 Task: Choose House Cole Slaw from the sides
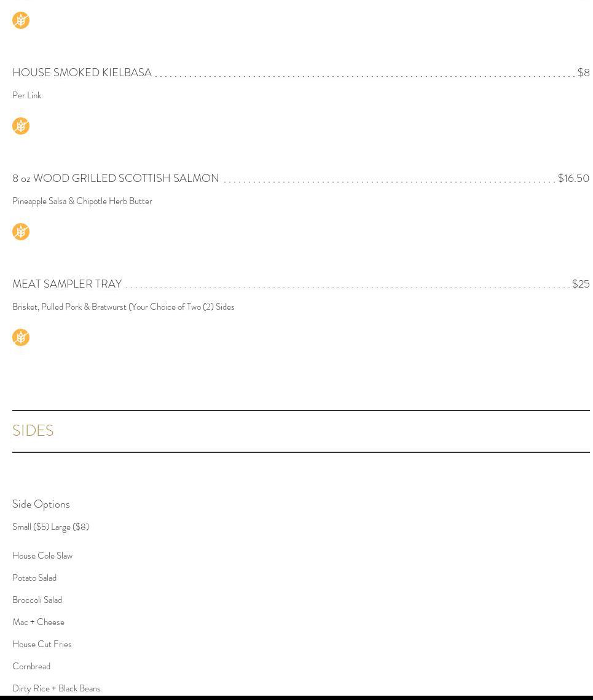(42, 556)
